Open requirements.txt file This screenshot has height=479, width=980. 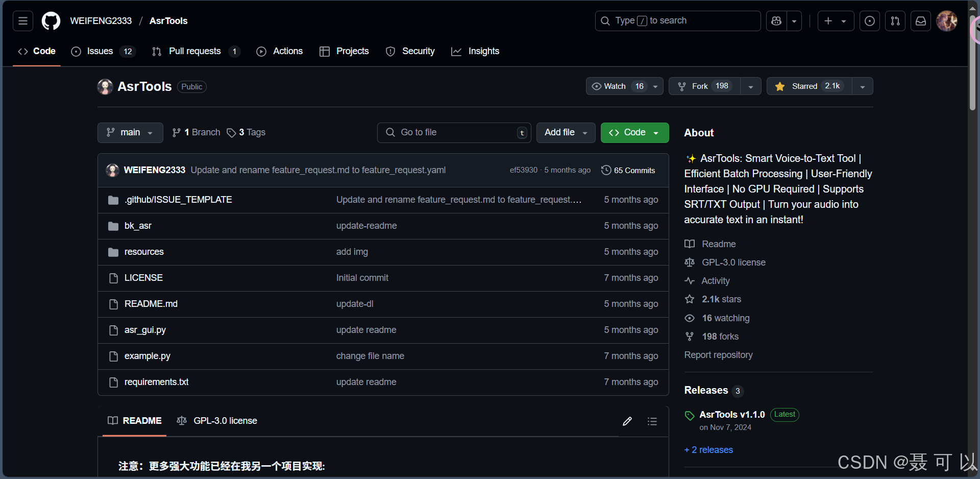(x=156, y=382)
